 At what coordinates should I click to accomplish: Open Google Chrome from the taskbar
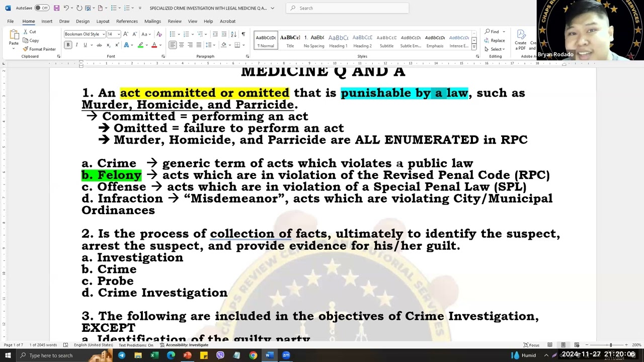point(253,355)
